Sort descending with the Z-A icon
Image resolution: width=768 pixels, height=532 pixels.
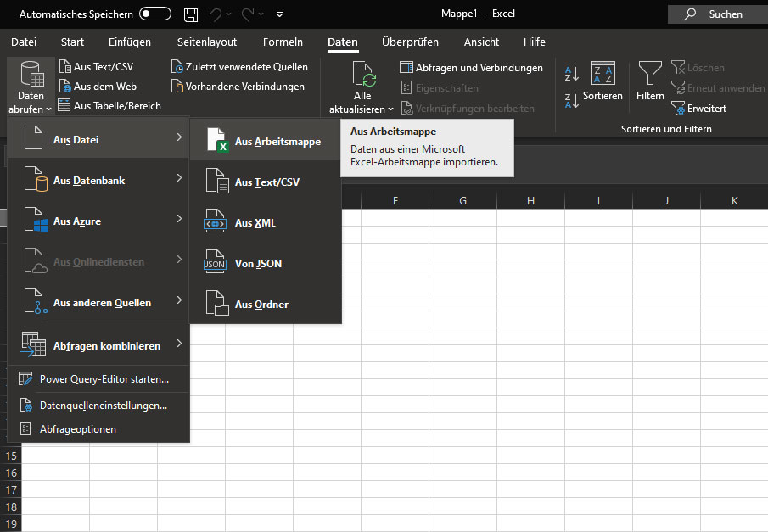point(572,100)
